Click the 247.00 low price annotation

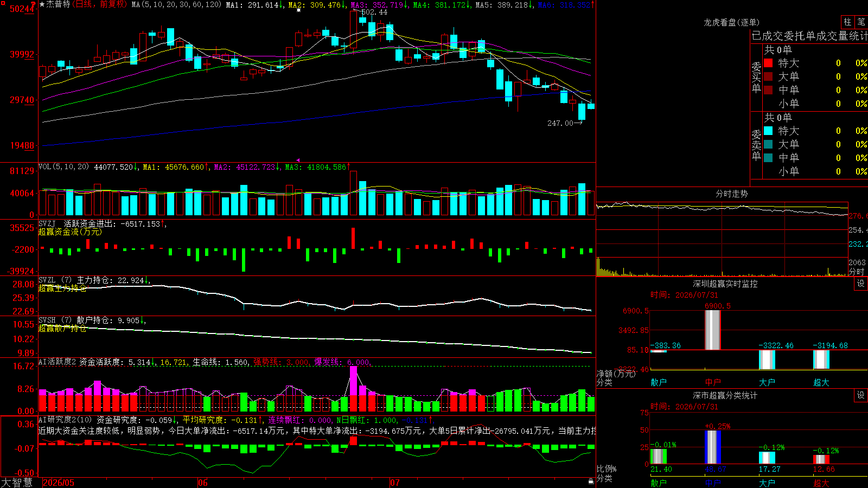(560, 123)
